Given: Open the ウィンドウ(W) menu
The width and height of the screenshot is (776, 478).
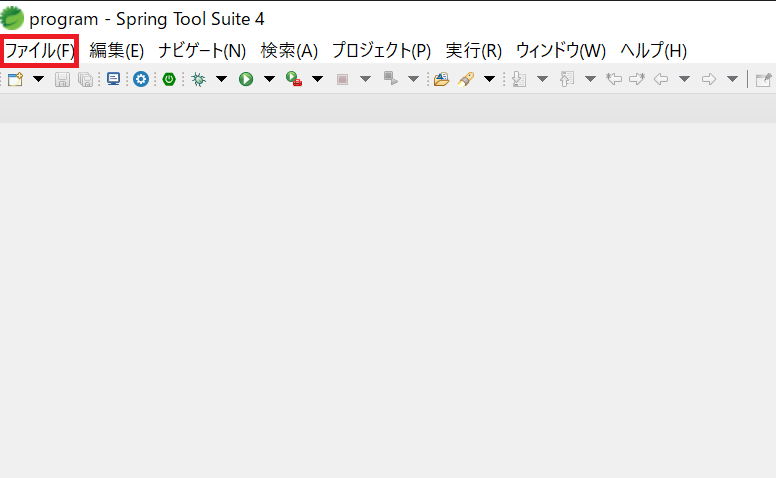Looking at the screenshot, I should [x=561, y=50].
